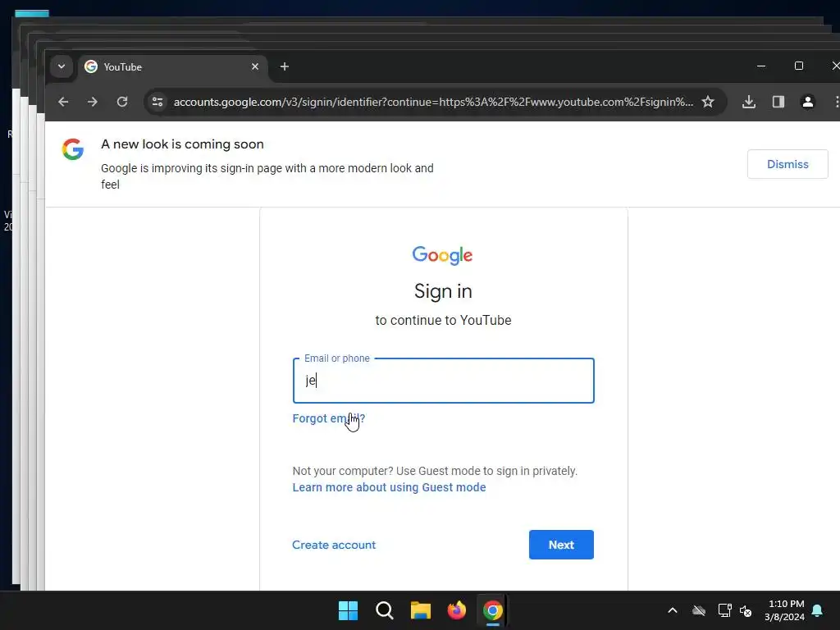840x630 pixels.
Task: Open the notification bell icon
Action: pos(818,610)
